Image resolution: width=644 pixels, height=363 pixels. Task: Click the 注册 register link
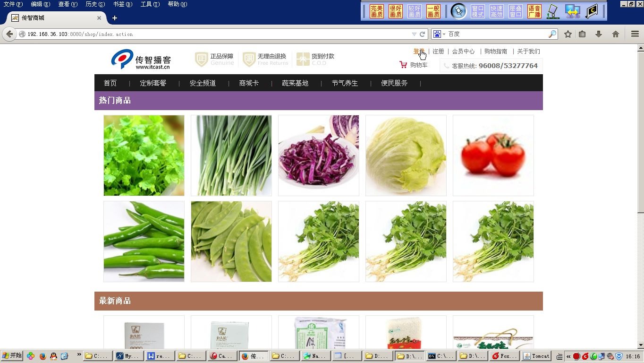(x=438, y=51)
